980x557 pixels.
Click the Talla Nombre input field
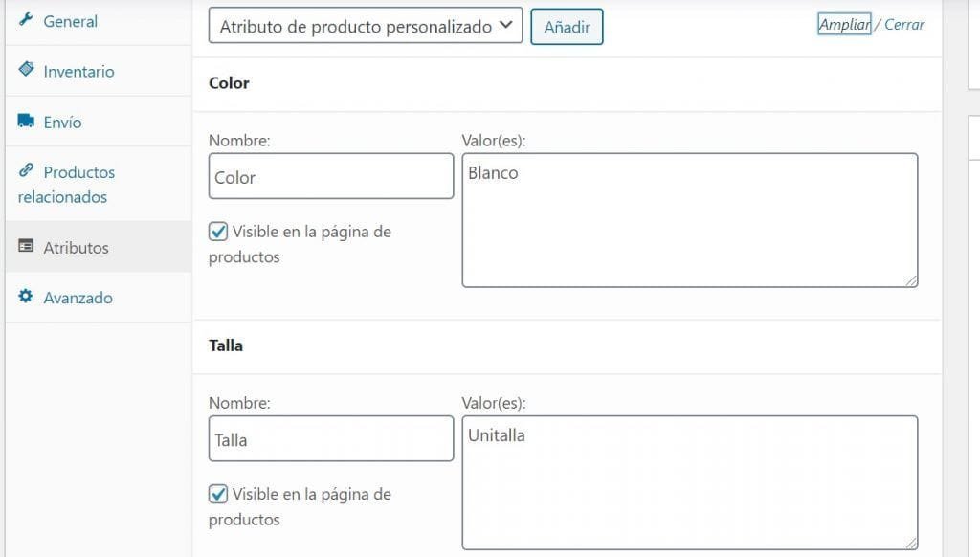(331, 439)
